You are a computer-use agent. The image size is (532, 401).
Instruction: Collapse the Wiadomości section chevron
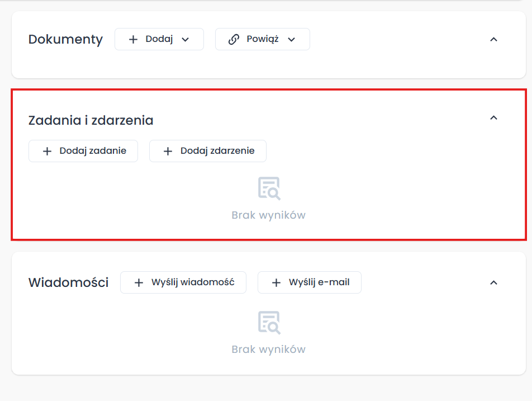(493, 282)
